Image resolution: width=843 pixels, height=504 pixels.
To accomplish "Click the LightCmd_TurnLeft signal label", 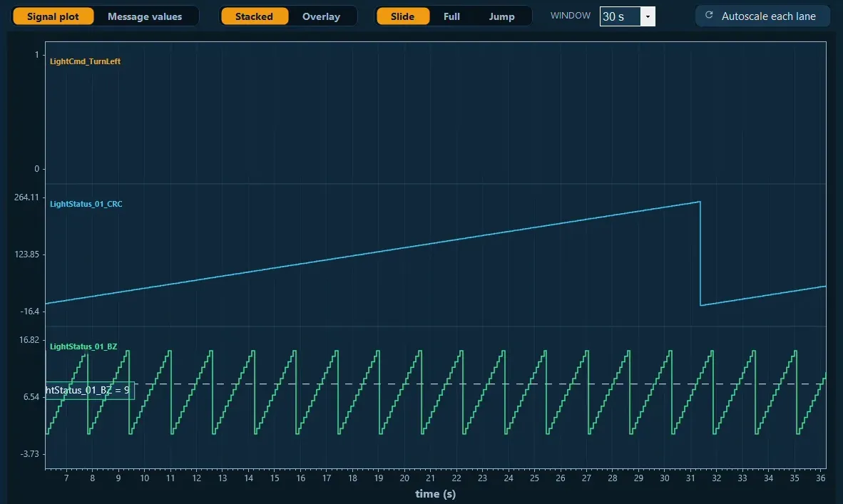I will pos(85,61).
